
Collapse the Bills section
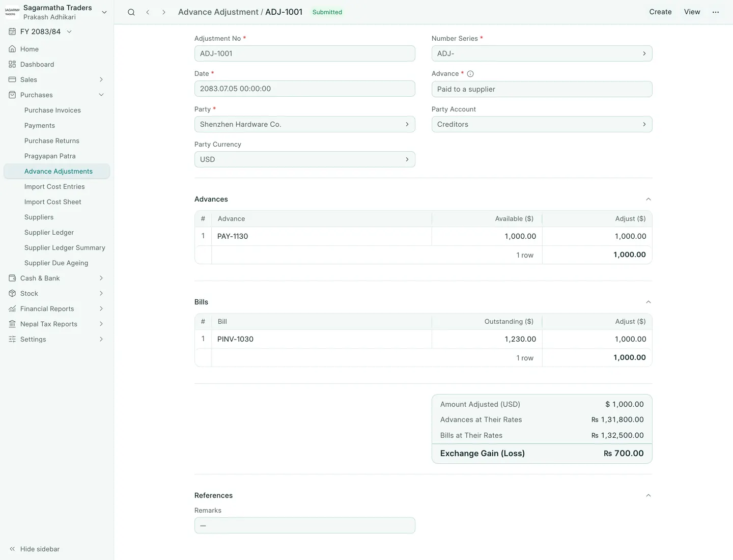tap(649, 302)
